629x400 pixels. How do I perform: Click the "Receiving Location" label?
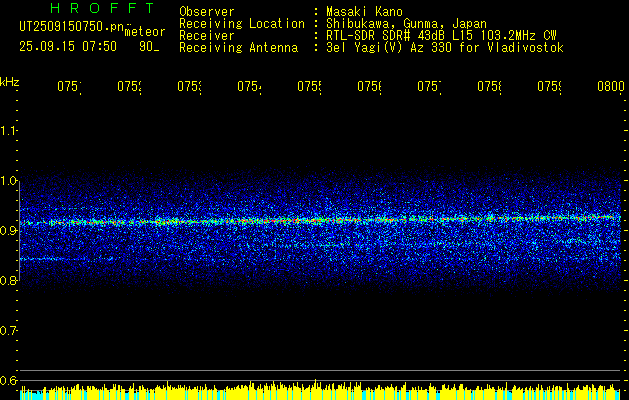pos(242,24)
